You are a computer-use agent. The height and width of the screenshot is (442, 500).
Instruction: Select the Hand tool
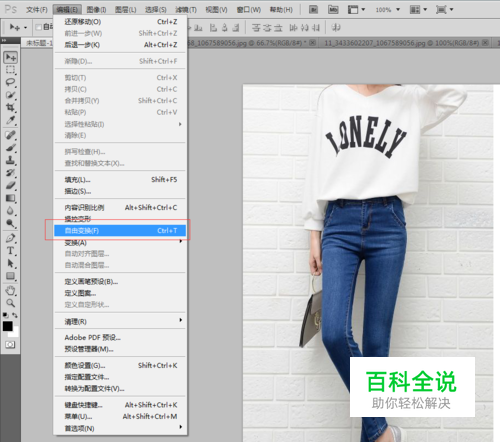[x=10, y=291]
